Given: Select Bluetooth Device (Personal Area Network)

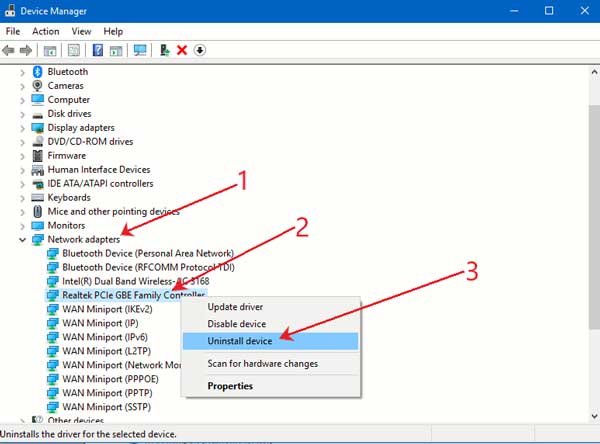Looking at the screenshot, I should point(148,253).
